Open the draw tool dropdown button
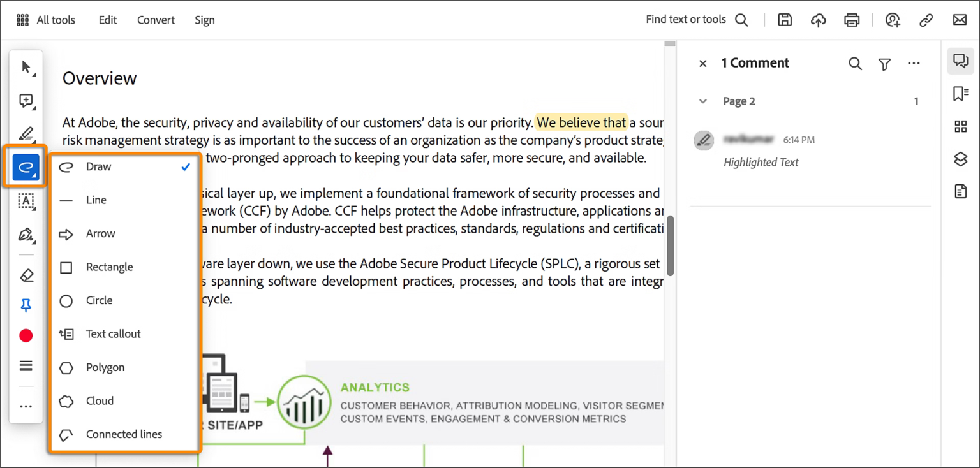 point(26,168)
